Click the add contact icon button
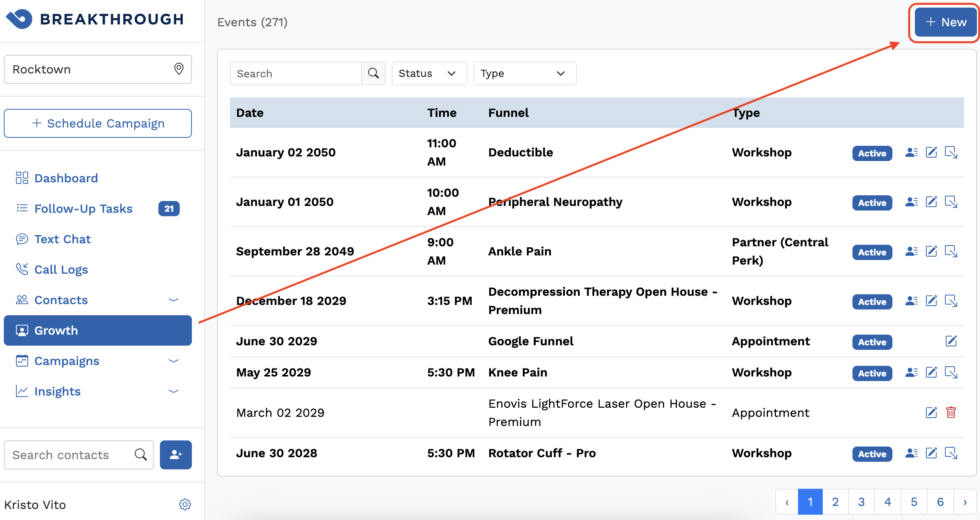The image size is (980, 520). pyautogui.click(x=176, y=455)
